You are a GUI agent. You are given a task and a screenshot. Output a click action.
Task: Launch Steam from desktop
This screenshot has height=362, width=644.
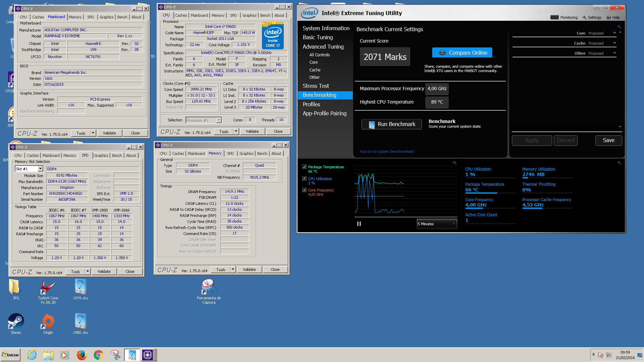coord(16,323)
